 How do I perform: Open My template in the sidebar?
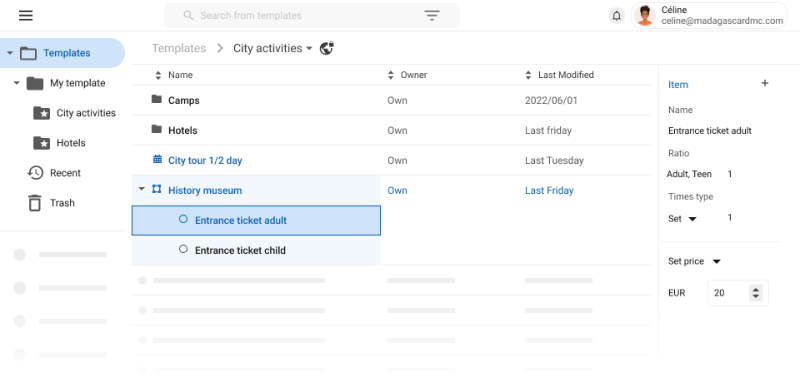78,83
